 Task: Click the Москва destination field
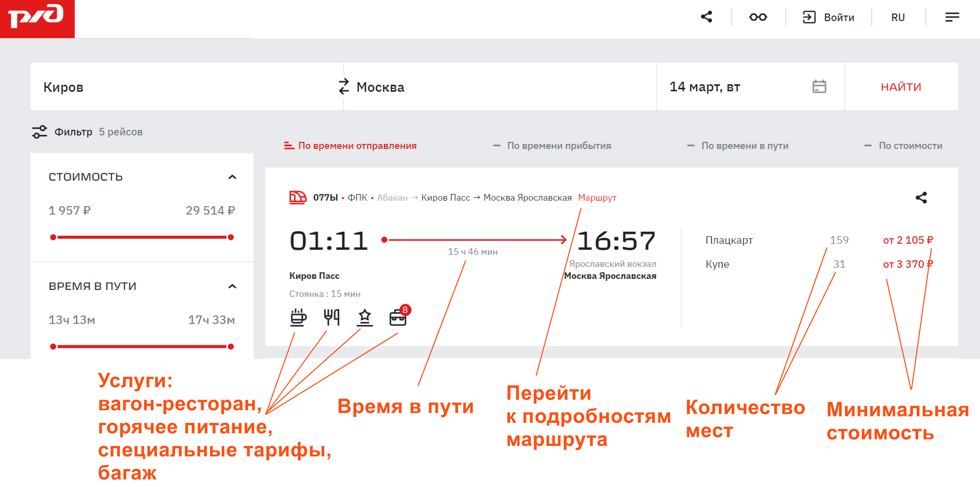(500, 87)
